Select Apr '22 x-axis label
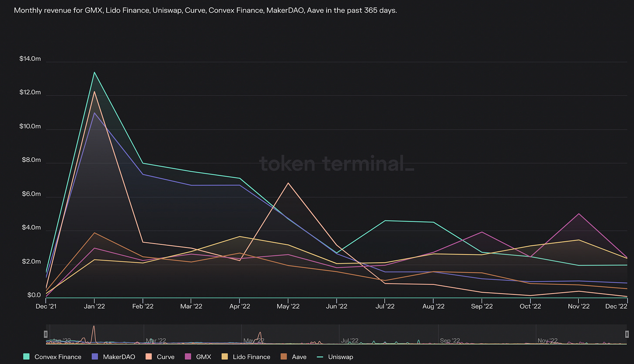Image resolution: width=634 pixels, height=364 pixels. [239, 306]
